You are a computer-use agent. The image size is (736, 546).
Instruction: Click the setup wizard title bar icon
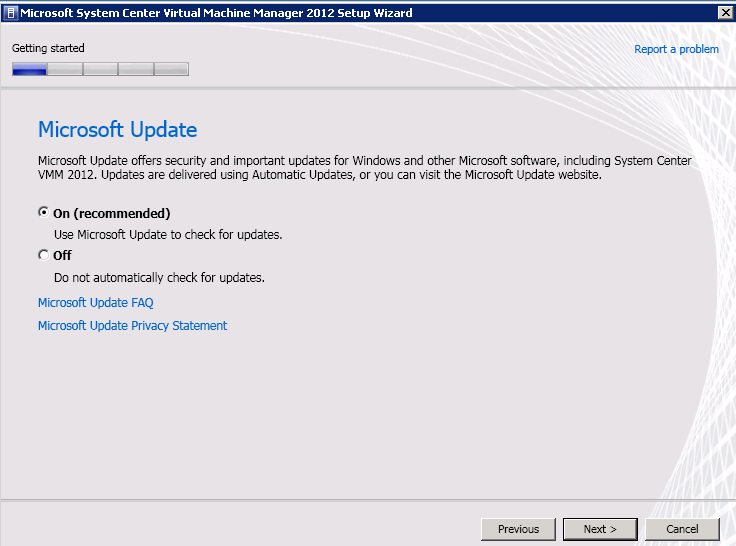[11, 13]
